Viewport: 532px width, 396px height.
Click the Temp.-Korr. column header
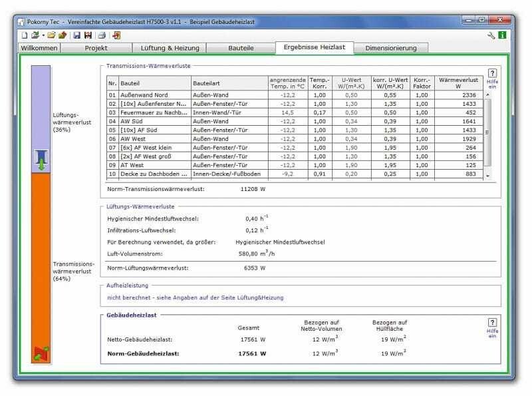pos(320,83)
